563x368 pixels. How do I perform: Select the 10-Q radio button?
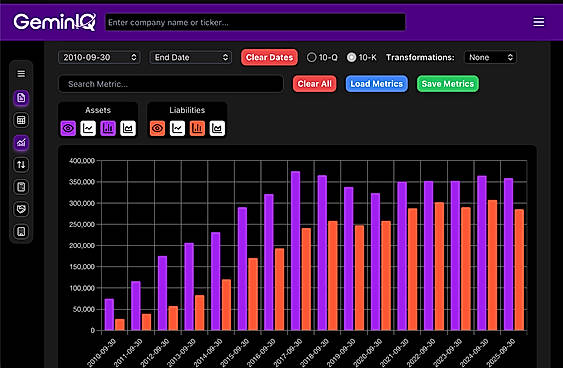[311, 57]
